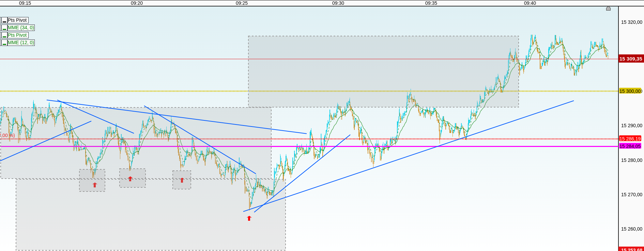Click the house-shaped marker above the chart's right edge
Screen dimensions: 644x251
coord(608,9)
